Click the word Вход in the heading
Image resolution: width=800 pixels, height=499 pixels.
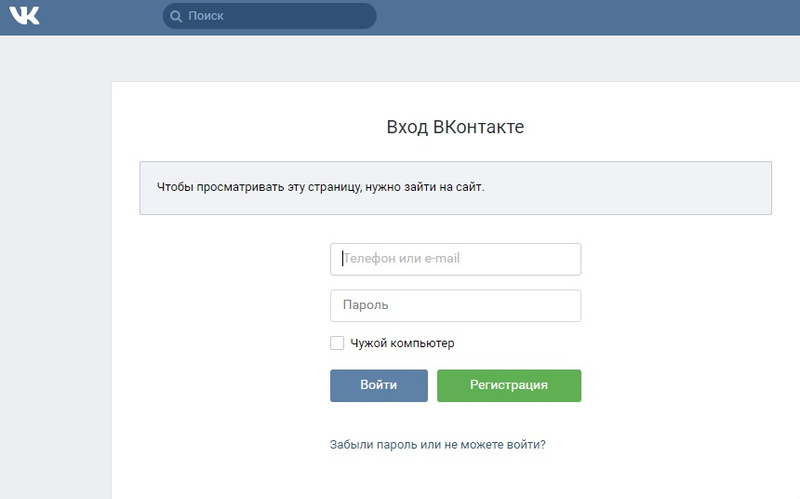[x=407, y=127]
